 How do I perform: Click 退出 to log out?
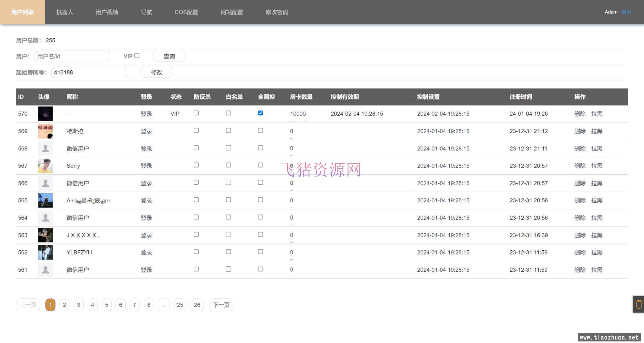[x=626, y=12]
